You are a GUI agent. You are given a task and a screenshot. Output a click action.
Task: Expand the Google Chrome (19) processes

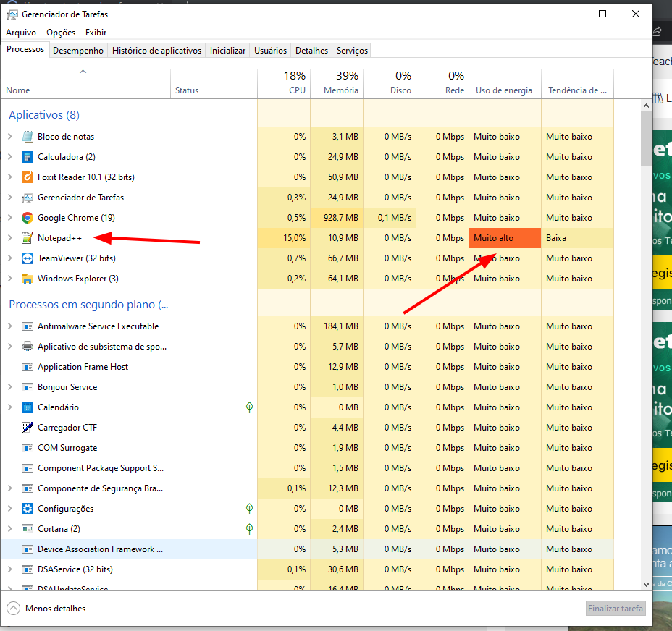pyautogui.click(x=10, y=218)
